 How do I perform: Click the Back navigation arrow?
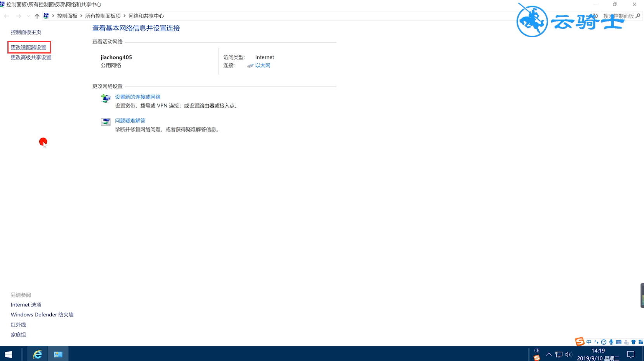[x=7, y=16]
